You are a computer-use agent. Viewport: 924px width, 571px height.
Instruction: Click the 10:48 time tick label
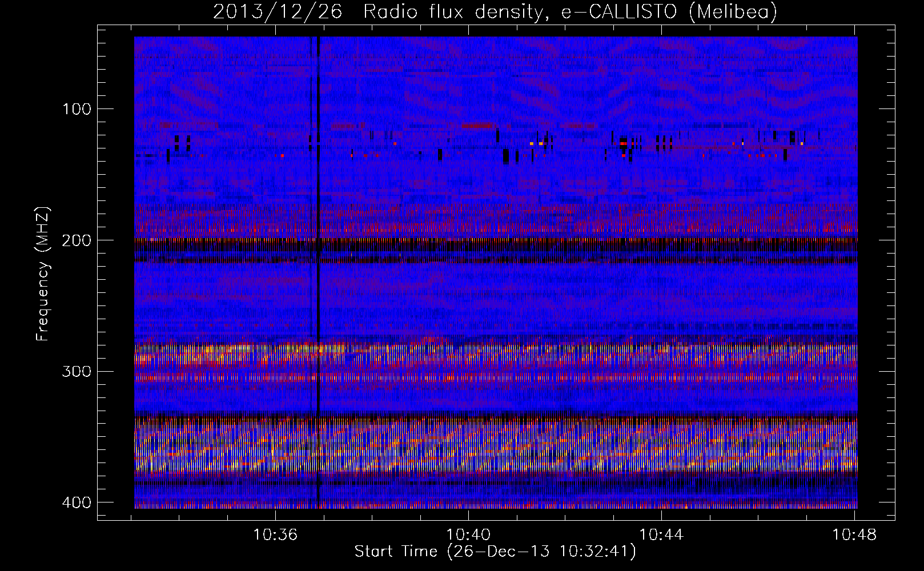coord(854,535)
